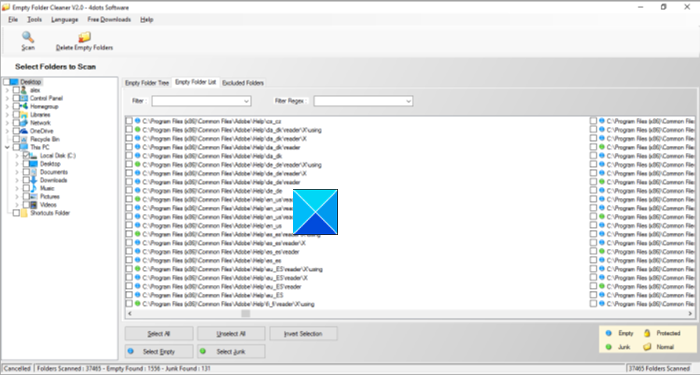Open the Tools menu
Screen dimensions: 700x375
(34, 20)
